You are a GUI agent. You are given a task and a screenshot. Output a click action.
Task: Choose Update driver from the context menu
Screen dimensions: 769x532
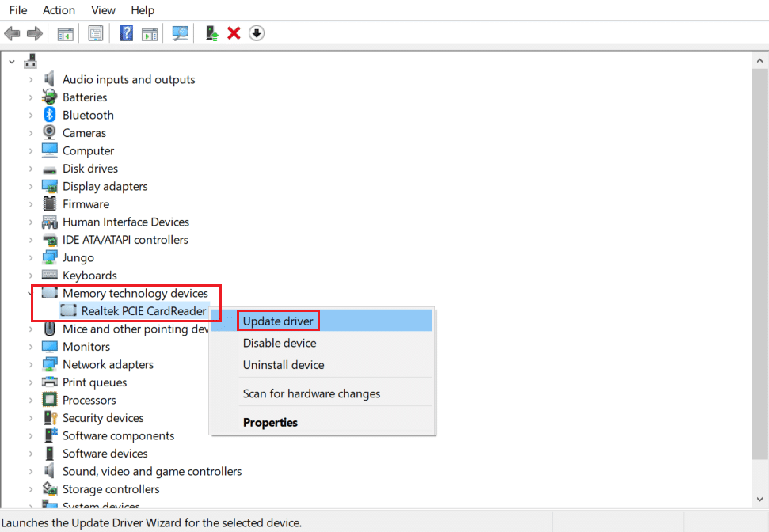point(278,320)
